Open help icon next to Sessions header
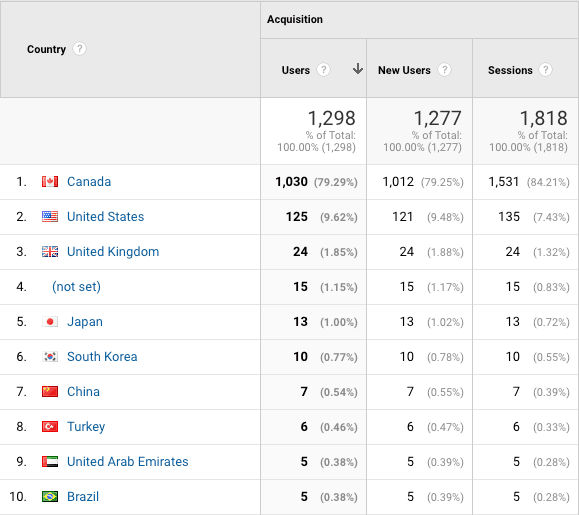Screen dimensions: 579x515 (546, 70)
